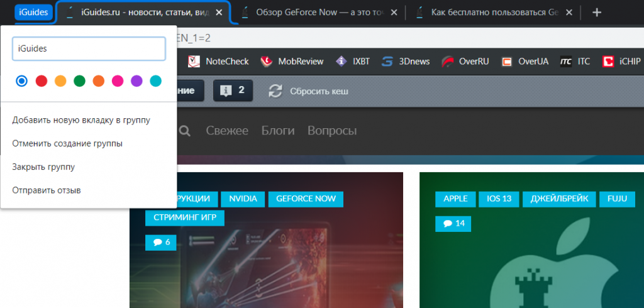Image resolution: width=644 pixels, height=308 pixels.
Task: Open the 14 comments badge
Action: coord(453,224)
